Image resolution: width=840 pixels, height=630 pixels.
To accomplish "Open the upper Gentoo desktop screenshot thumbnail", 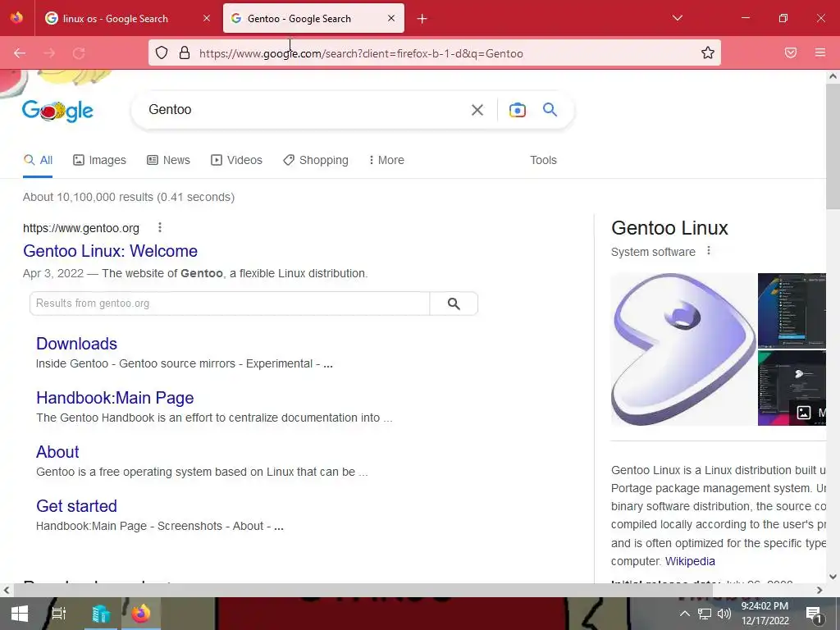I will point(792,310).
